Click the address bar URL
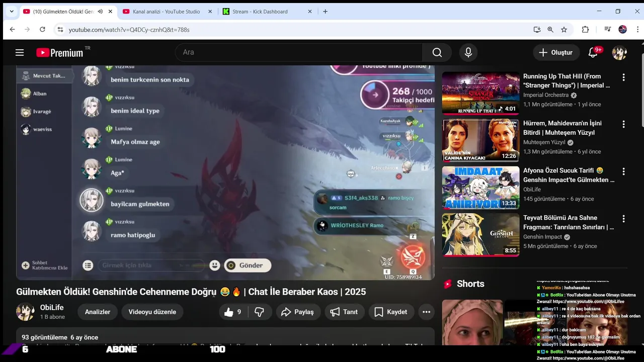 [x=129, y=30]
